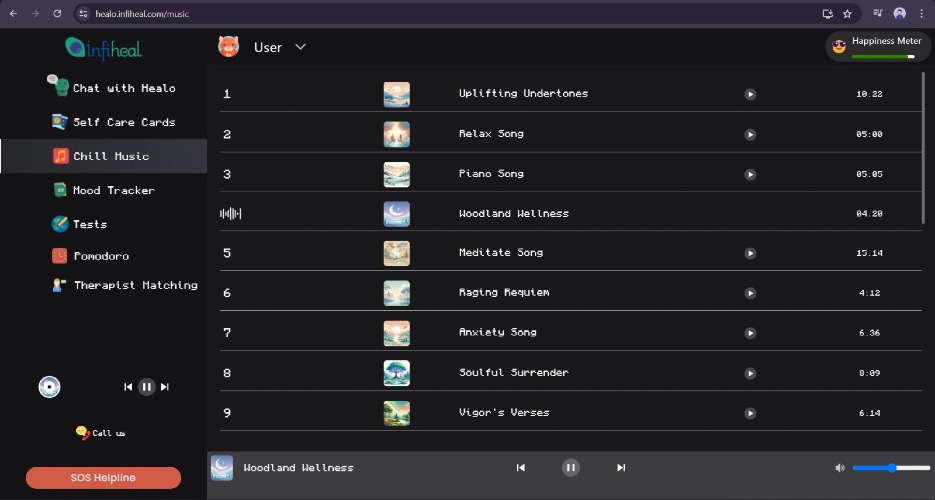Skip to previous track in sidebar player
This screenshot has width=935, height=500.
[x=128, y=387]
